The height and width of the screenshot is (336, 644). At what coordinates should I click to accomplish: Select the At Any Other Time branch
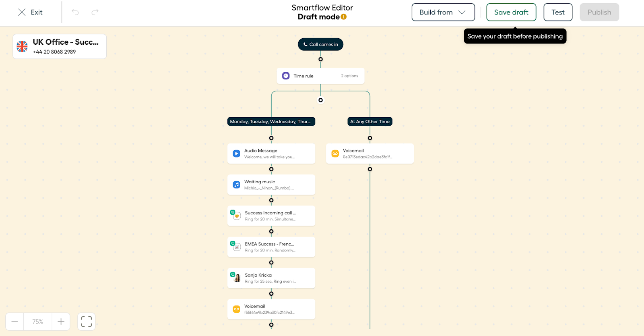click(x=370, y=122)
